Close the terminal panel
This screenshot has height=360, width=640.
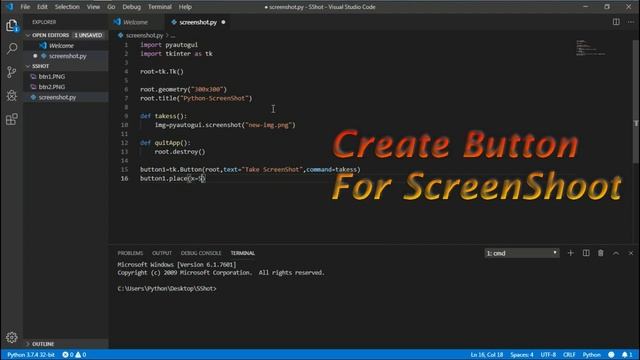[631, 253]
